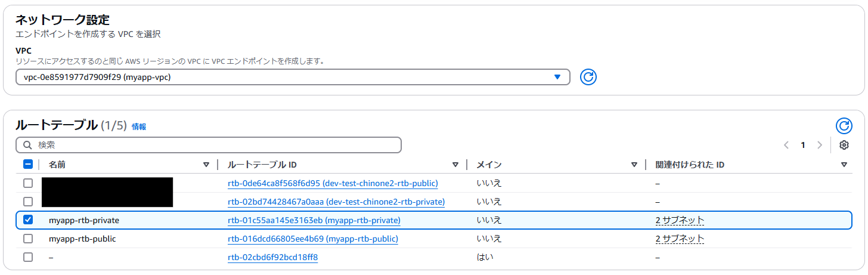Go to previous page arrow

coord(786,145)
